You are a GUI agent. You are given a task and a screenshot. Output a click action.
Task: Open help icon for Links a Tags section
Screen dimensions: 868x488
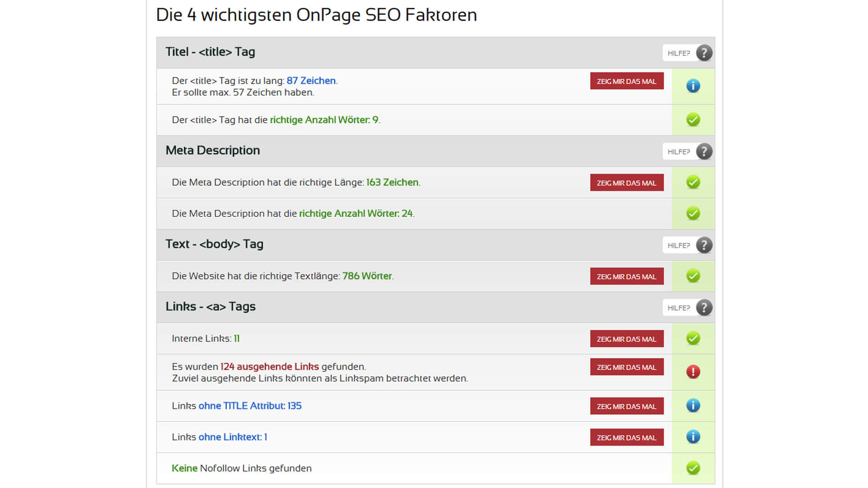point(704,308)
